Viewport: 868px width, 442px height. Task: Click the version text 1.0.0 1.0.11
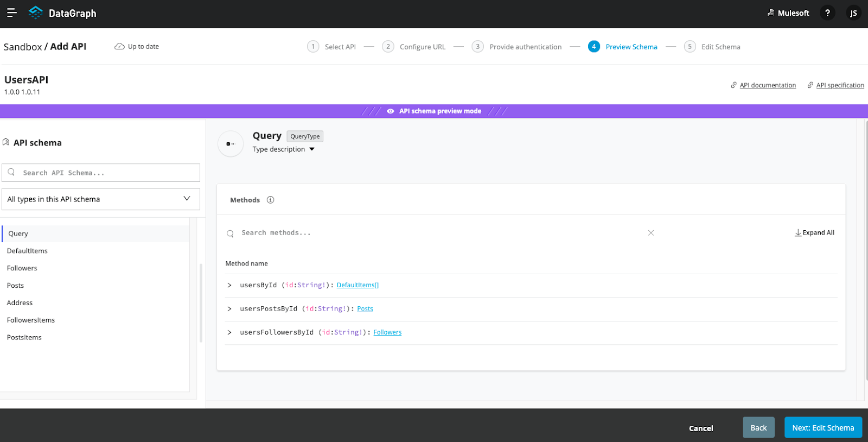(x=22, y=92)
